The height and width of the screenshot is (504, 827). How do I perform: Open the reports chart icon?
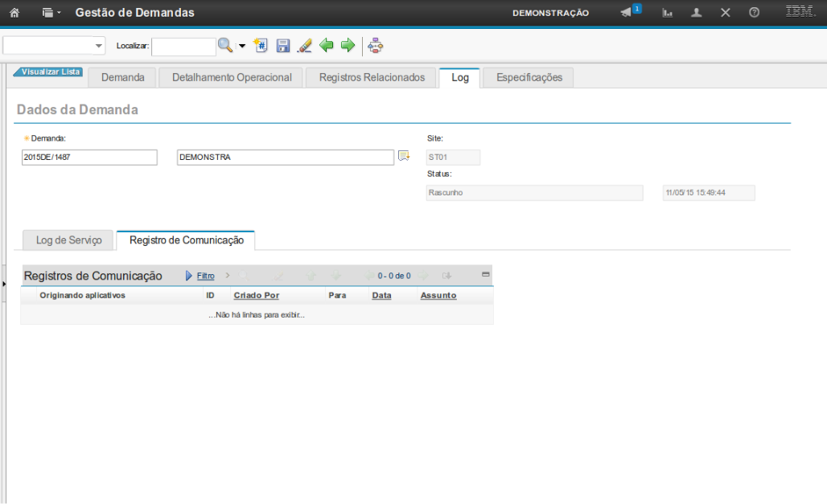(667, 13)
